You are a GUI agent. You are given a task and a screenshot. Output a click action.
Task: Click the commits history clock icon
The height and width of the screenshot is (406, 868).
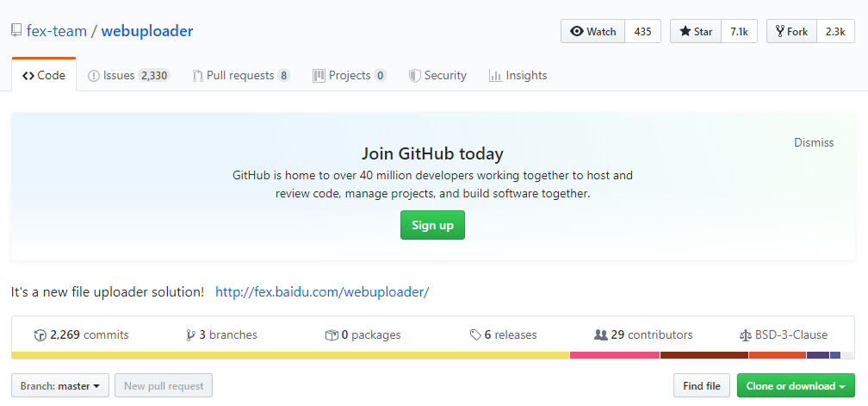tap(40, 335)
